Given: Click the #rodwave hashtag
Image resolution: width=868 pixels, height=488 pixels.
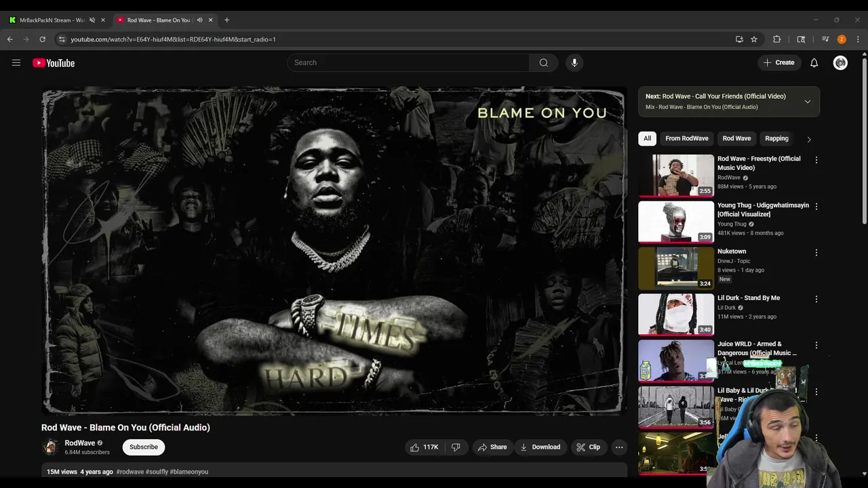Looking at the screenshot, I should [x=130, y=472].
